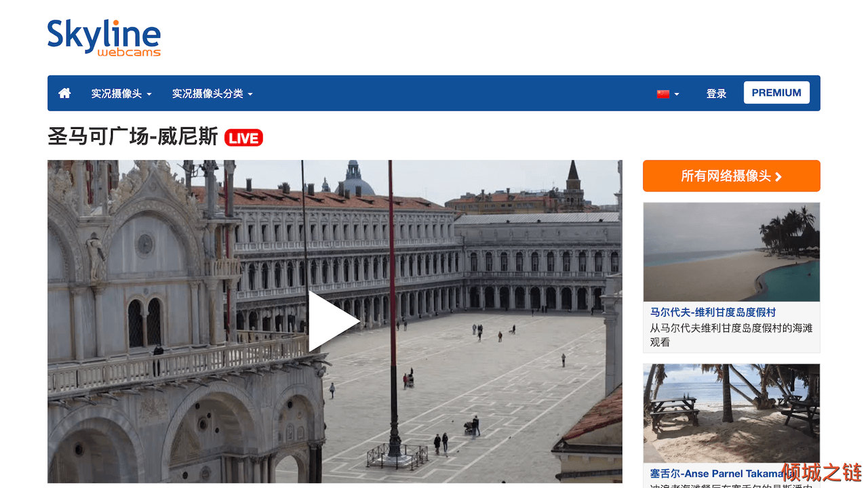Play the St Mark's Square webcam video
868x488 pixels.
point(334,321)
